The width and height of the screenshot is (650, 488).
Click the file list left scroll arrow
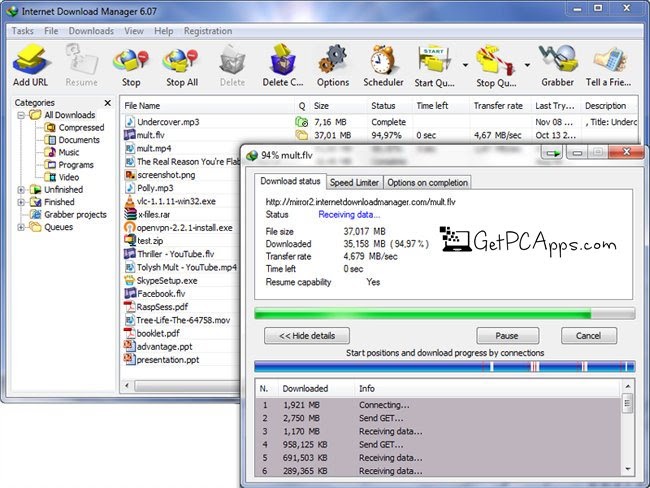(127, 386)
